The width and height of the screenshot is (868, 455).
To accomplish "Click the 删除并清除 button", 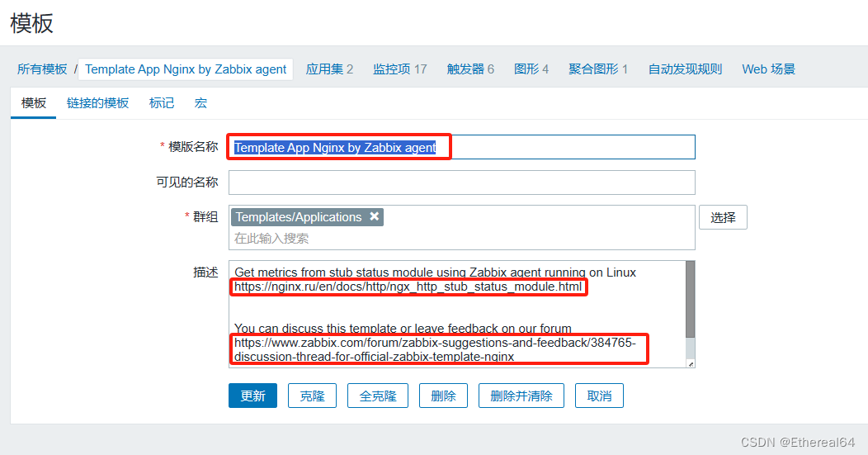I will (x=521, y=396).
